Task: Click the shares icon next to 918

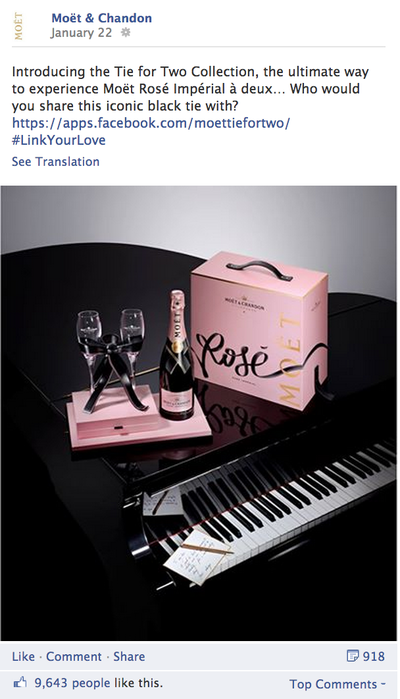Action: pos(352,656)
